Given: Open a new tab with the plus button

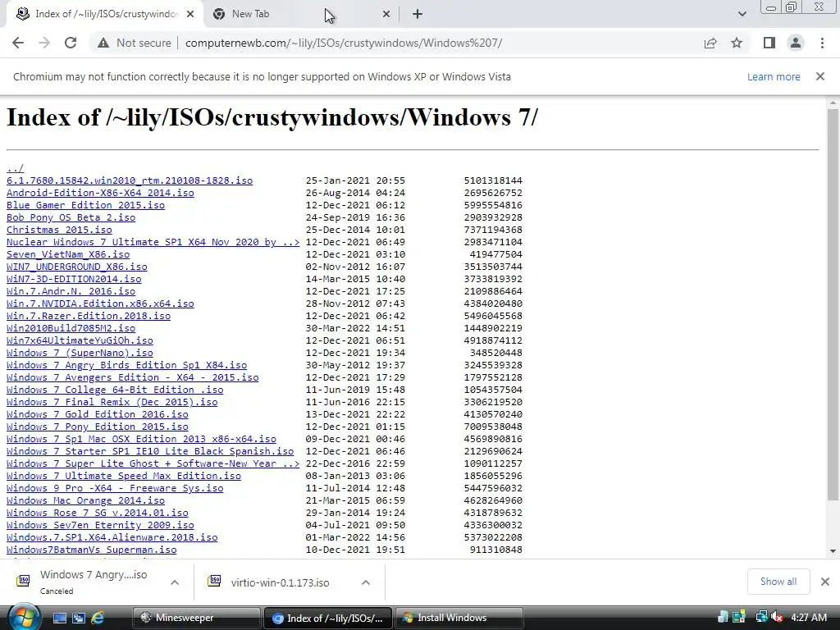Looking at the screenshot, I should 418,15.
